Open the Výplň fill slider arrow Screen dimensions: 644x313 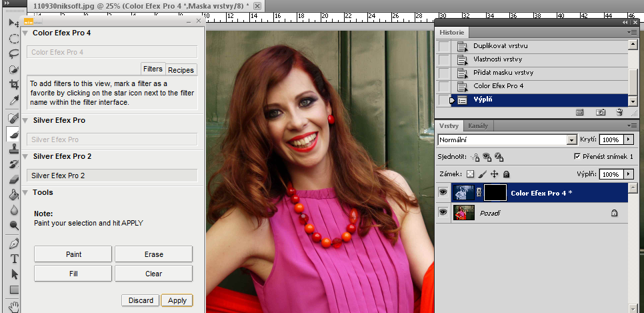point(629,174)
